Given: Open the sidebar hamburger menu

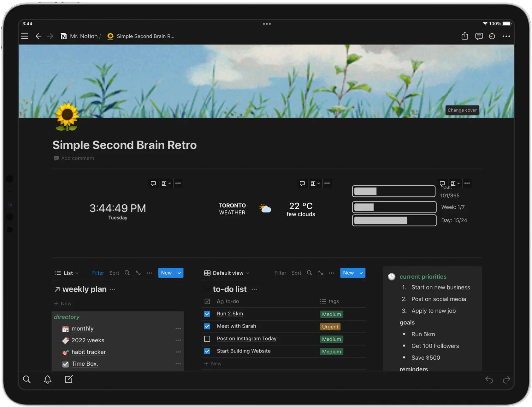Looking at the screenshot, I should click(25, 36).
